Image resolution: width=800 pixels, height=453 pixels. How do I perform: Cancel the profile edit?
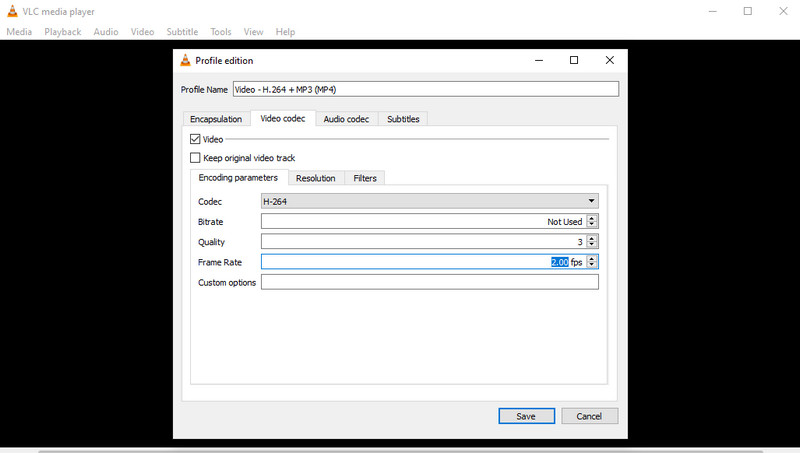click(x=589, y=416)
